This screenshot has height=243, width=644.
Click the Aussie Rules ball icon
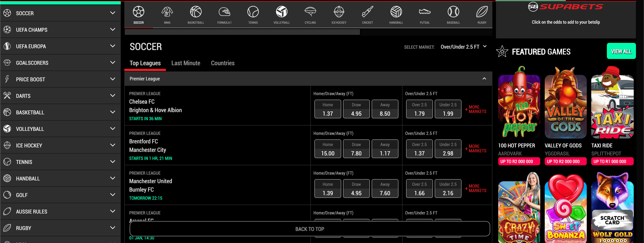tap(7, 211)
